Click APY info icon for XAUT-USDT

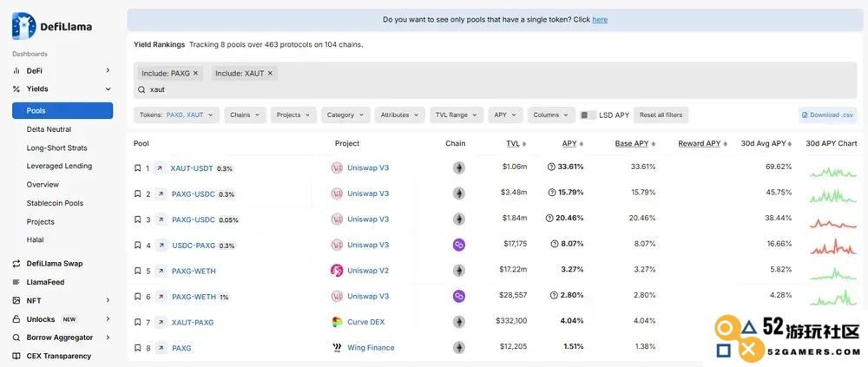(x=551, y=167)
